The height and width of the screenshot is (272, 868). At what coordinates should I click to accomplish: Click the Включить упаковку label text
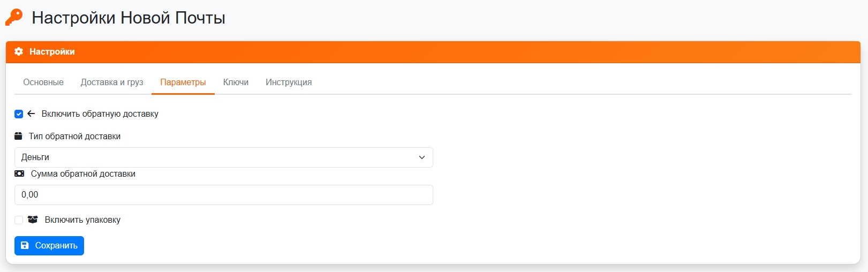(82, 220)
